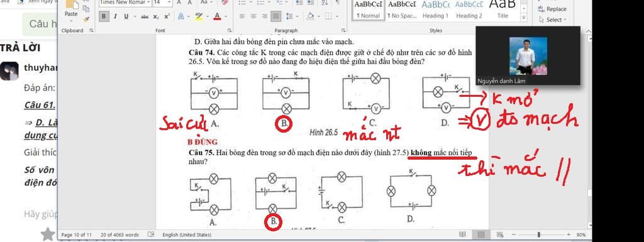Image resolution: width=644 pixels, height=242 pixels.
Task: Toggle Italic formatting button
Action: [x=115, y=16]
